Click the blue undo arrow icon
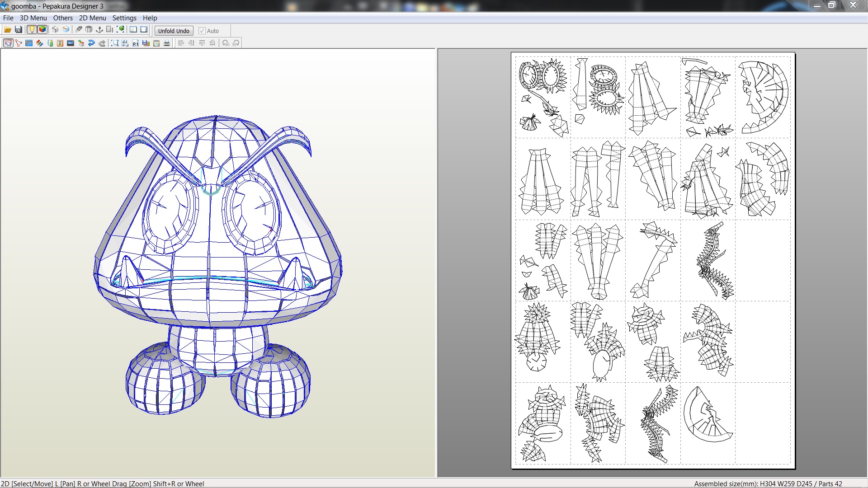868x488 pixels. (x=91, y=43)
